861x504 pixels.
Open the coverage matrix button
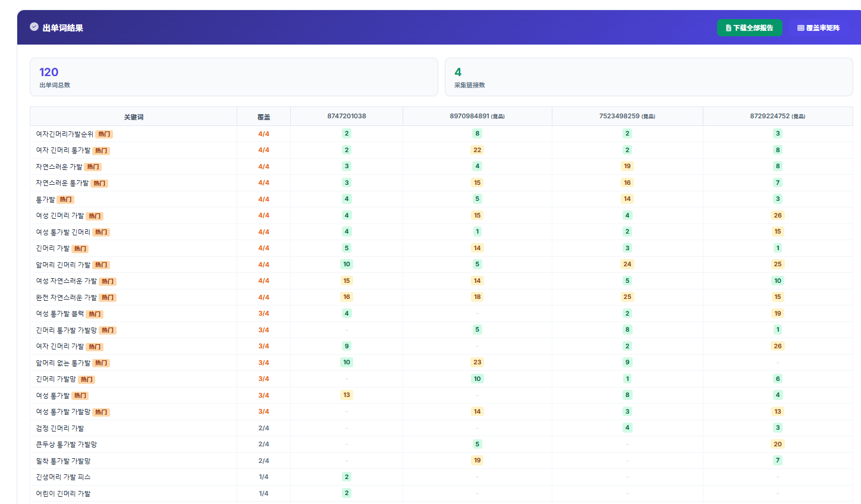pos(818,28)
